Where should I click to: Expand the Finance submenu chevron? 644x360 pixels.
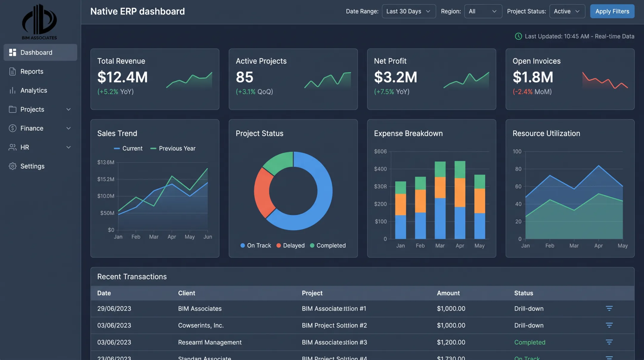click(x=69, y=128)
